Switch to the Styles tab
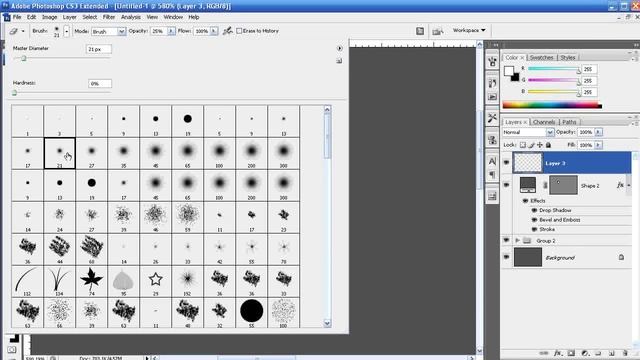The width and height of the screenshot is (640, 360). coord(567,58)
